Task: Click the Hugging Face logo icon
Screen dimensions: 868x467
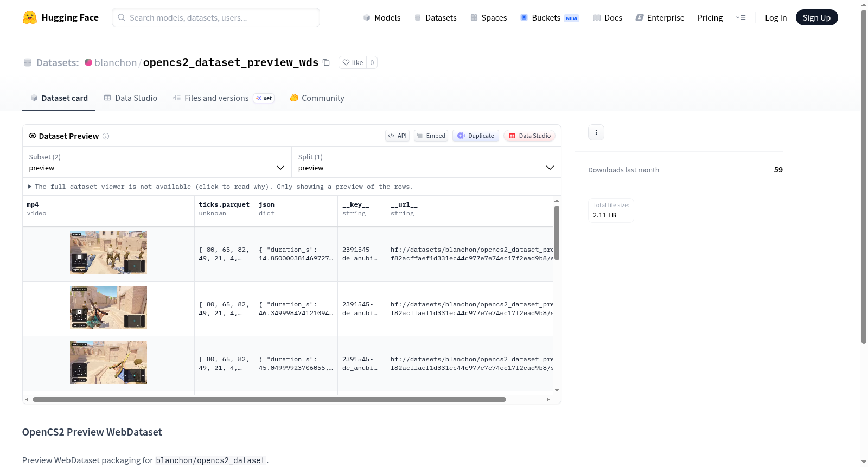Action: (x=30, y=17)
